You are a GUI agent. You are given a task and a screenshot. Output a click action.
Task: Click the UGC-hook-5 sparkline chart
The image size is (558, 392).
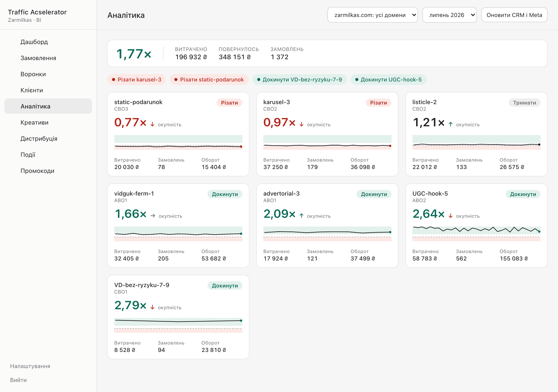[x=476, y=234]
